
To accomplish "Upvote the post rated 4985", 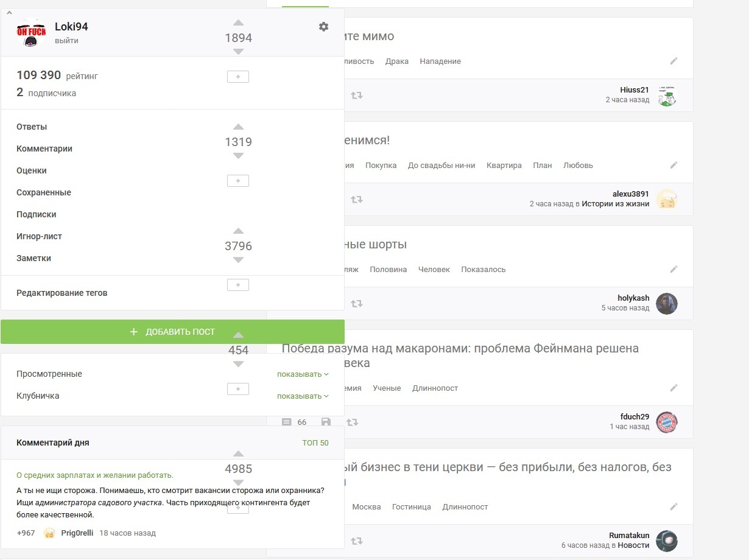I will pos(238,454).
